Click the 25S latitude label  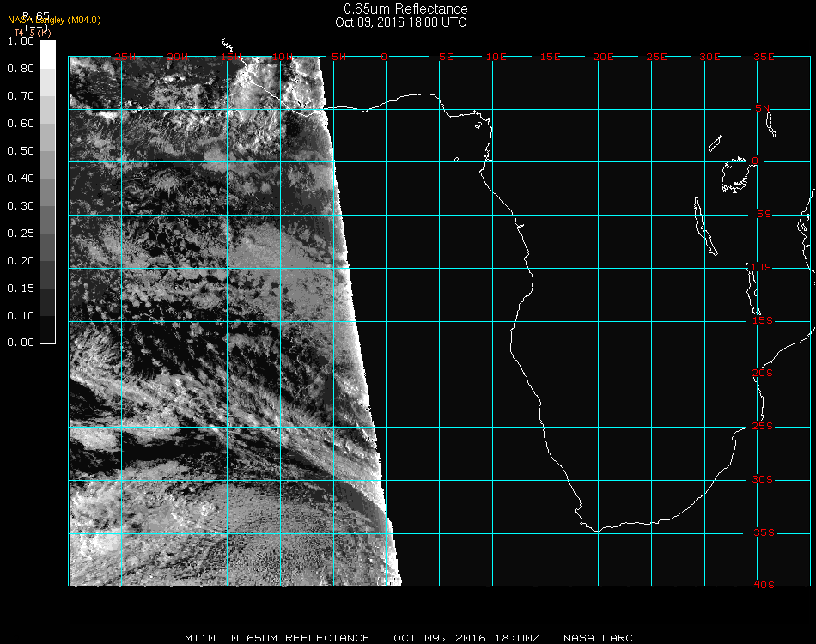763,427
